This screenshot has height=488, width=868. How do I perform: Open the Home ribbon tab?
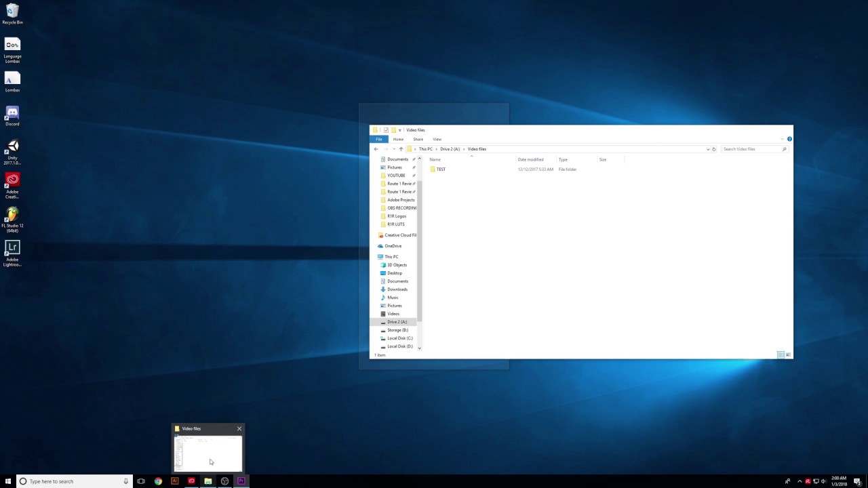coord(398,139)
